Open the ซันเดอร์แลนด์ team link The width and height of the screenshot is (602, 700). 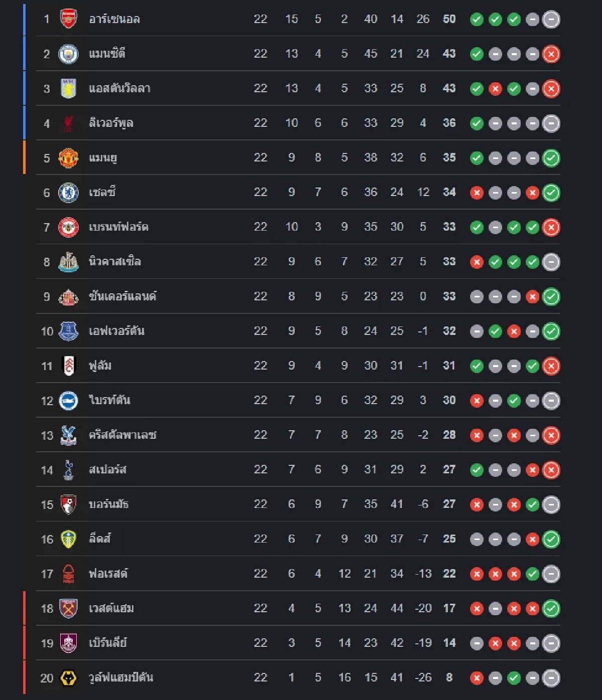(x=122, y=296)
